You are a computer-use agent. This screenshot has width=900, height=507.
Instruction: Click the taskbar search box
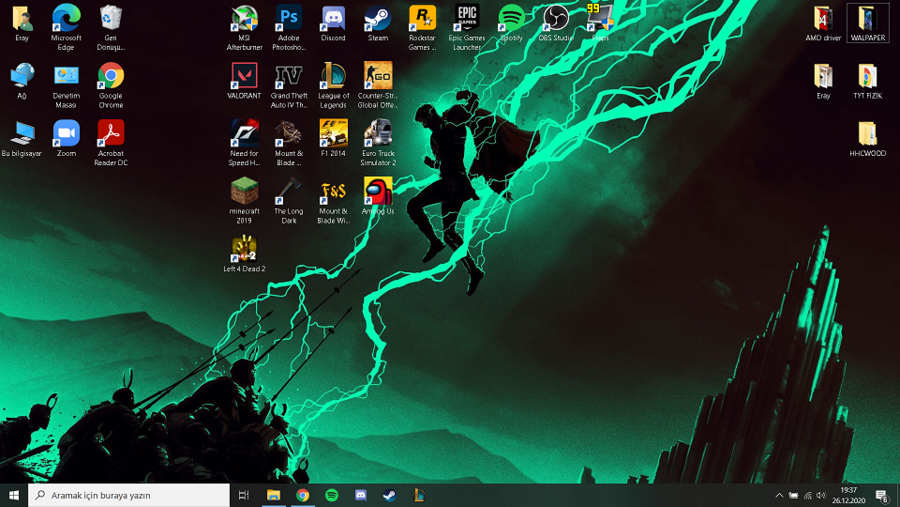(x=130, y=495)
